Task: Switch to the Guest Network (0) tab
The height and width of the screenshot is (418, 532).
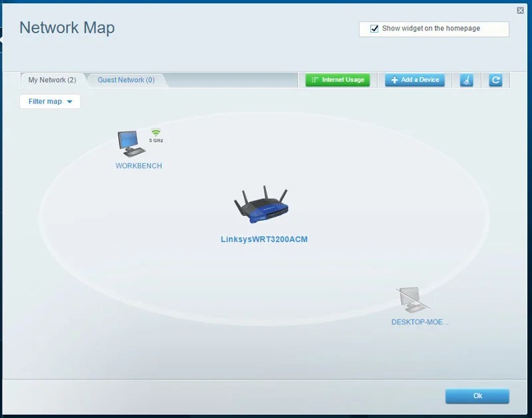Action: (126, 80)
